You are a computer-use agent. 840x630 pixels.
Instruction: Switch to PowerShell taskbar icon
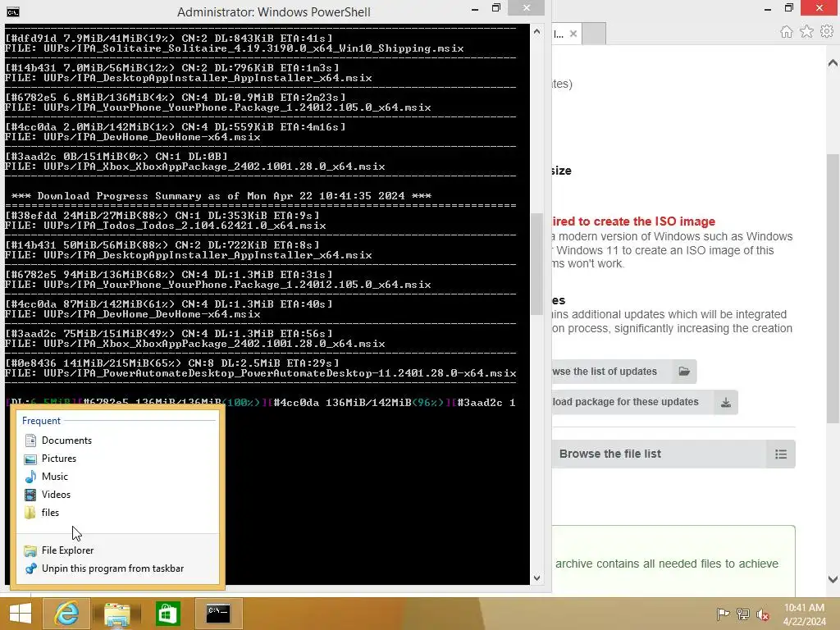[218, 614]
